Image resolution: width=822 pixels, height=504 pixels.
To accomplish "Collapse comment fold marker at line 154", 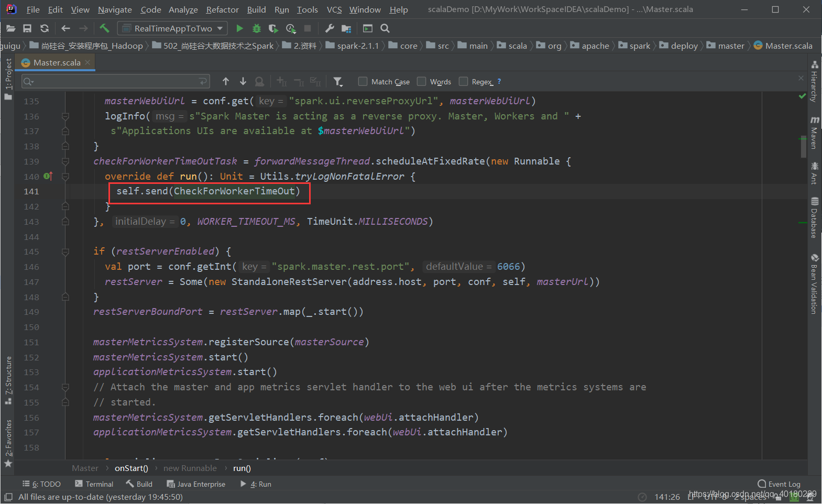I will click(x=65, y=387).
